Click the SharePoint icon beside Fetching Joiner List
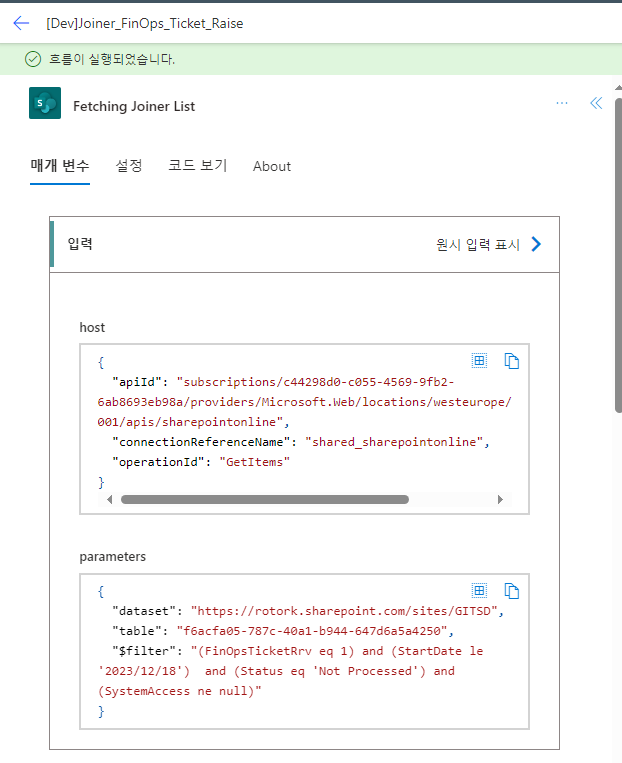This screenshot has width=622, height=763. (45, 103)
